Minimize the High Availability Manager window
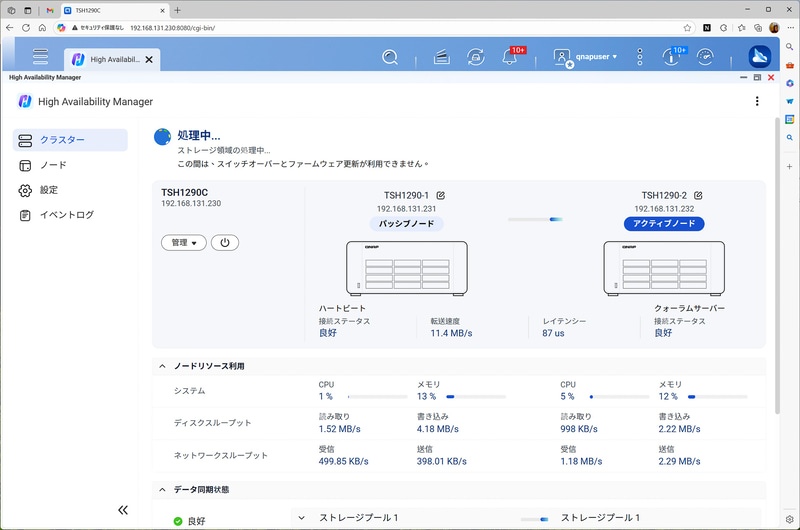The height and width of the screenshot is (530, 800). [743, 78]
